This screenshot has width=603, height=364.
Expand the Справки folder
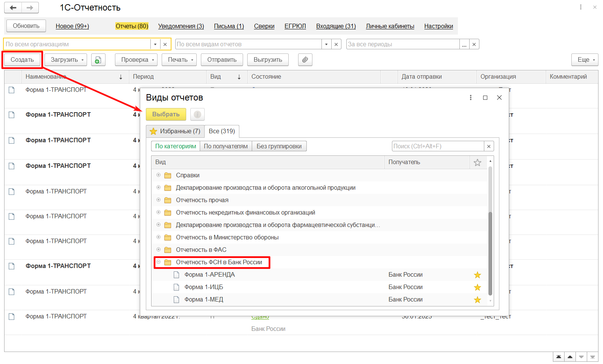(159, 175)
